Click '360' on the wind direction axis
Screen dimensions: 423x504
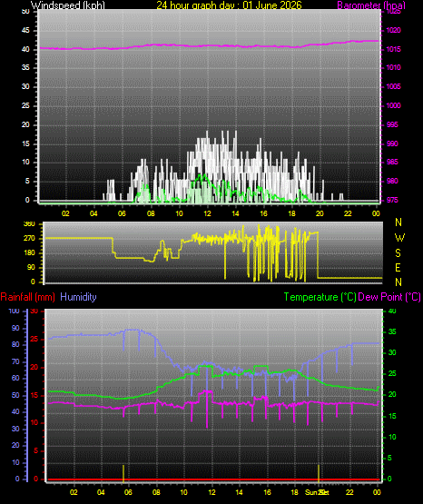30,224
